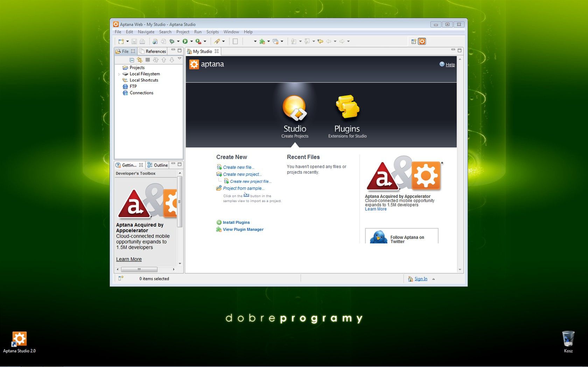Click the Install Plugins link

(x=236, y=222)
